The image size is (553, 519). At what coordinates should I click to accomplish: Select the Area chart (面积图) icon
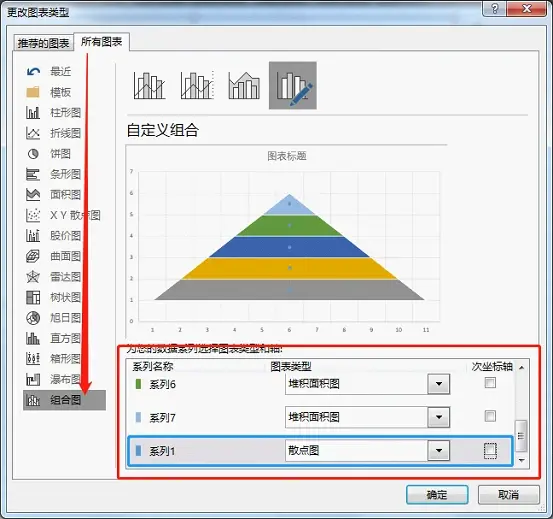tap(33, 195)
